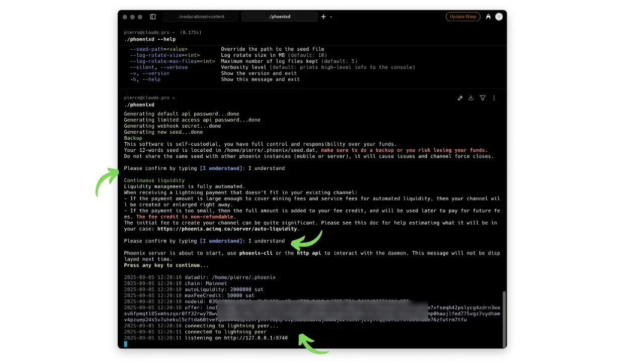Click the terminal output scrollbar
Viewport: 644px width, 362px height.
(504, 319)
